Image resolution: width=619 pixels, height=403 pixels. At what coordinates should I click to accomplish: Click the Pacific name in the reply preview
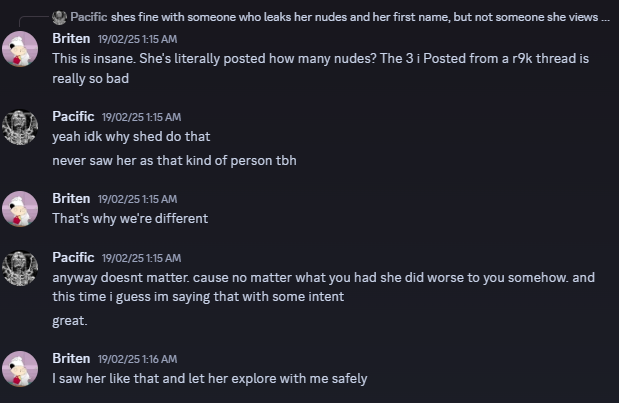coord(88,18)
